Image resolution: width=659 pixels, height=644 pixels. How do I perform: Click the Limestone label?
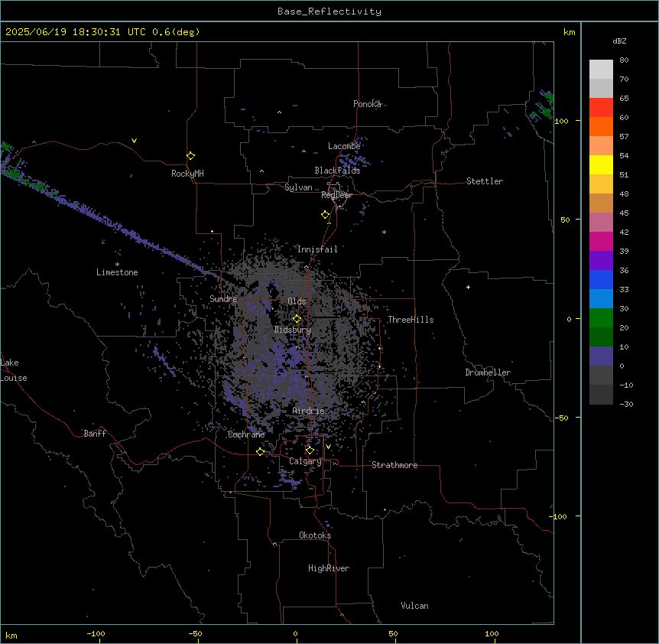pos(117,272)
